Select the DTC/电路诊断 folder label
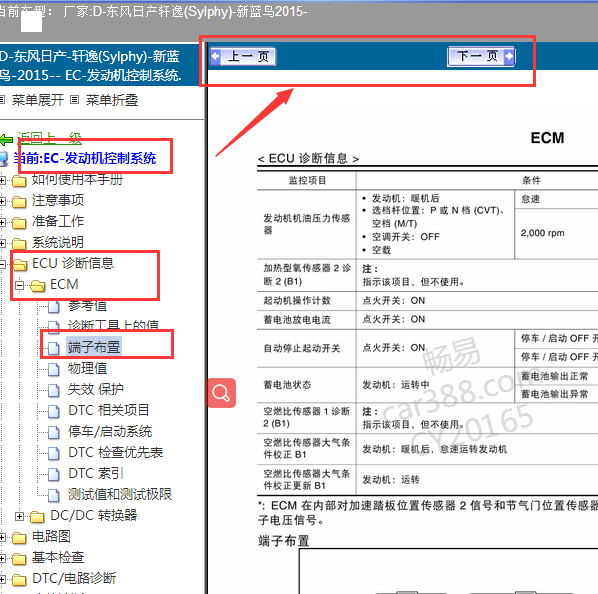 [x=74, y=578]
